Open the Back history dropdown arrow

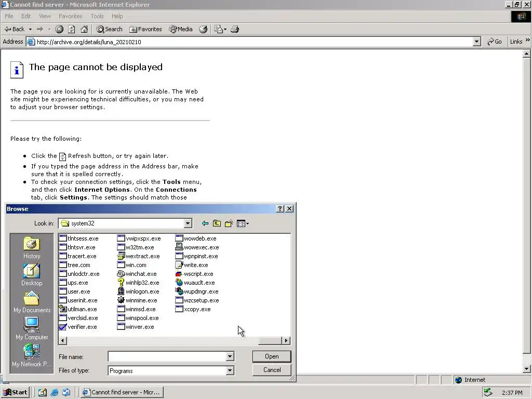[x=30, y=29]
